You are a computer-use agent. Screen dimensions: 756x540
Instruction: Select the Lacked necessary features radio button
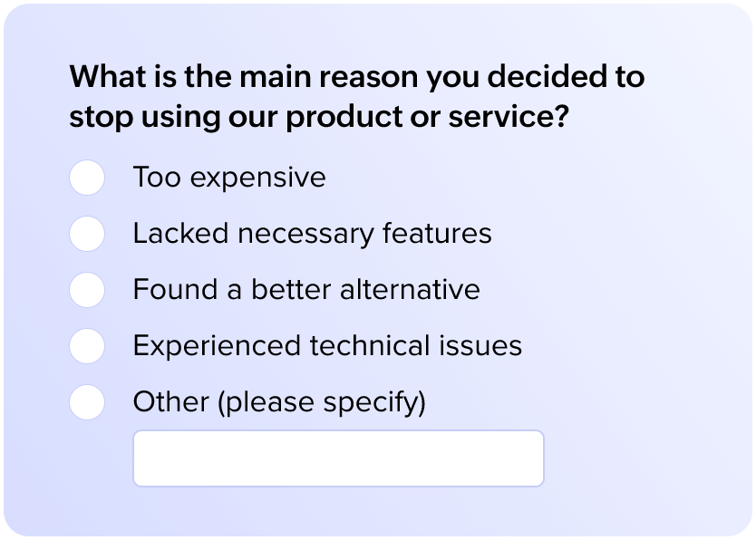click(87, 234)
